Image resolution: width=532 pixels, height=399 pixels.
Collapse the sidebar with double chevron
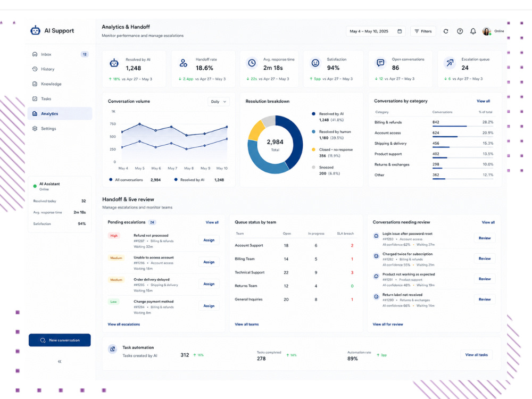coord(60,362)
